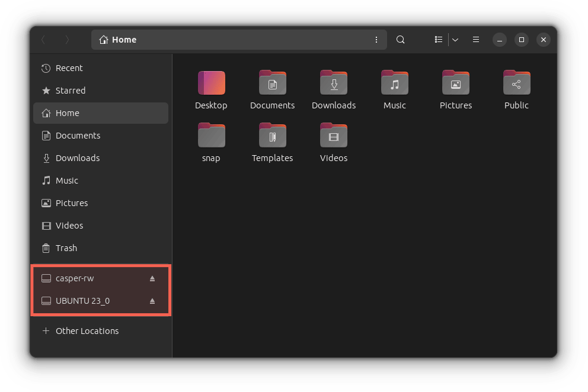588x392 pixels.
Task: Eject the casper-rw drive
Action: click(152, 278)
